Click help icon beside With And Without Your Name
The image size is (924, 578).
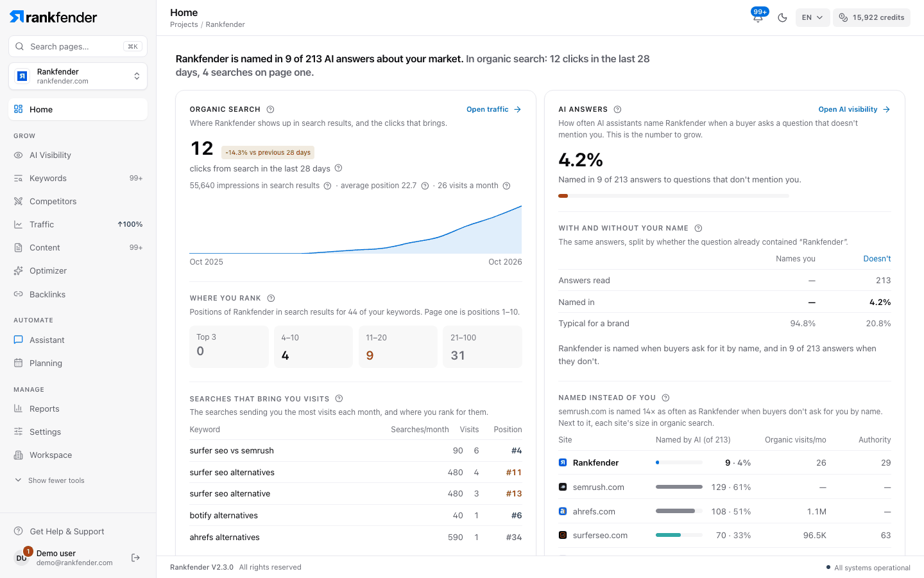[x=698, y=228]
